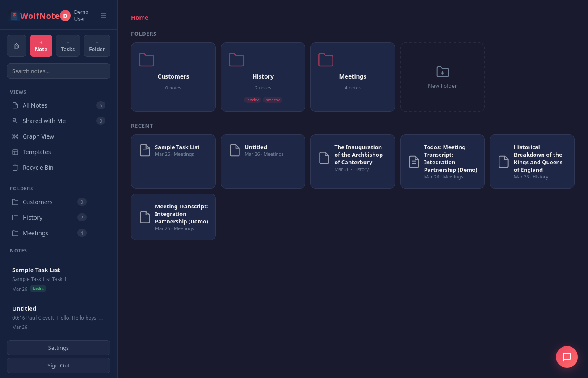This screenshot has width=588, height=378.
Task: Click the Home breadcrumb link
Action: (x=139, y=18)
